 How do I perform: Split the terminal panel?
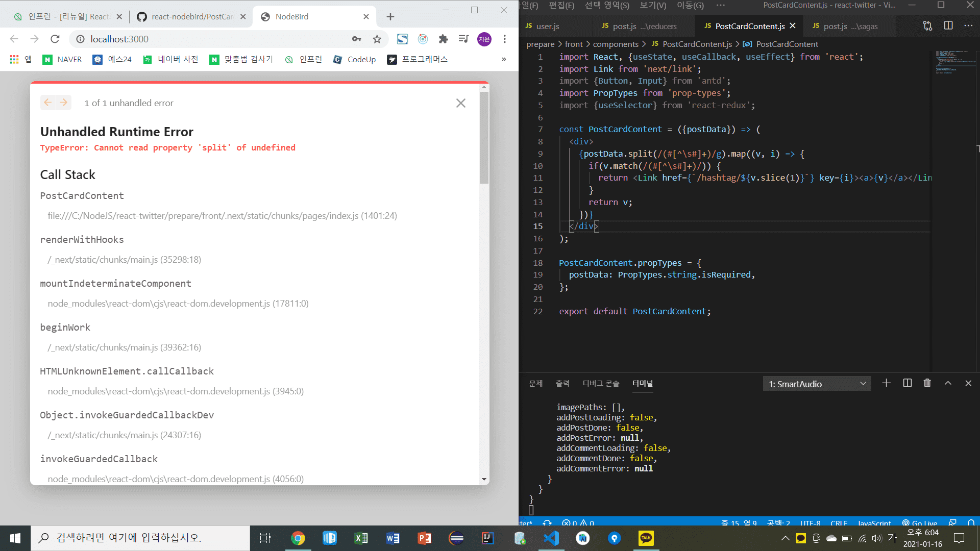908,383
